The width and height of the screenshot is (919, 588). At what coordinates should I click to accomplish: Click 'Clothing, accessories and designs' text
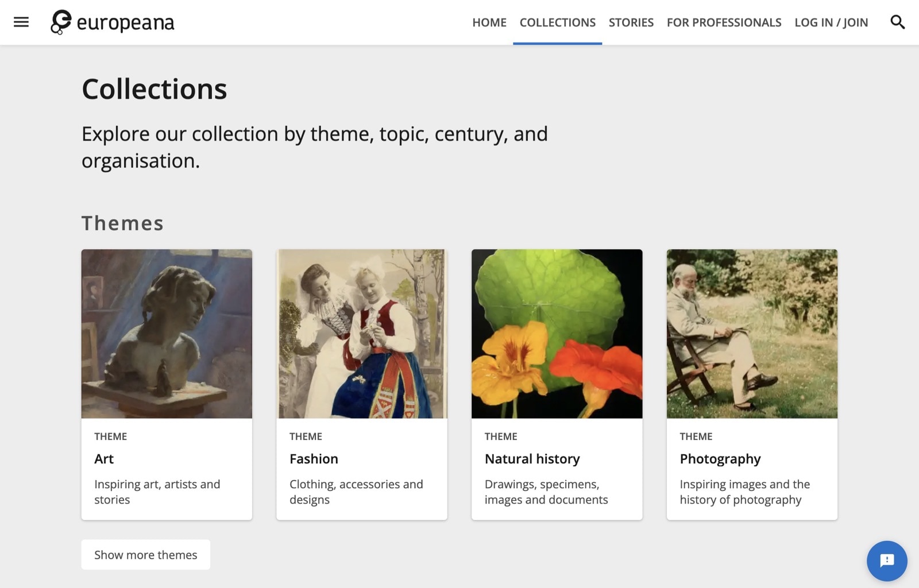(x=356, y=492)
